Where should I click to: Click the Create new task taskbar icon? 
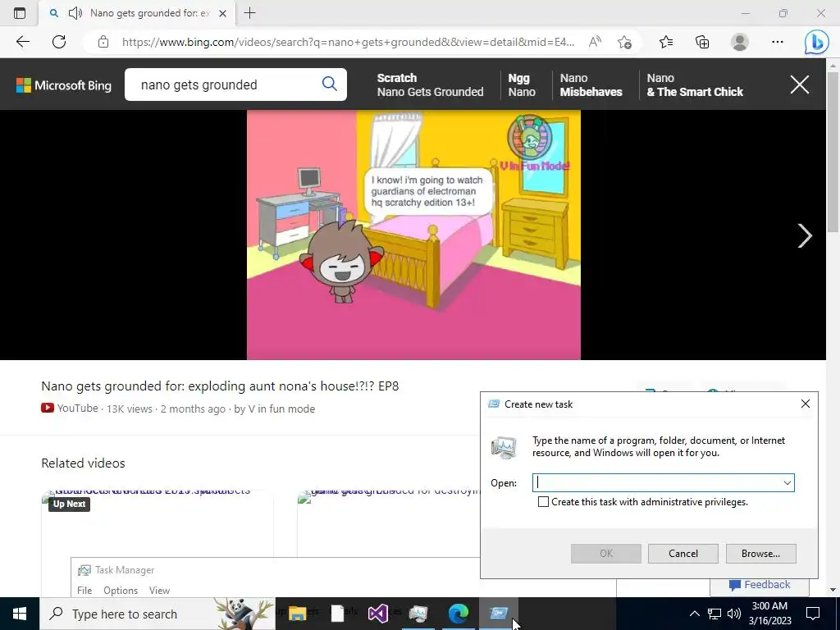(498, 614)
